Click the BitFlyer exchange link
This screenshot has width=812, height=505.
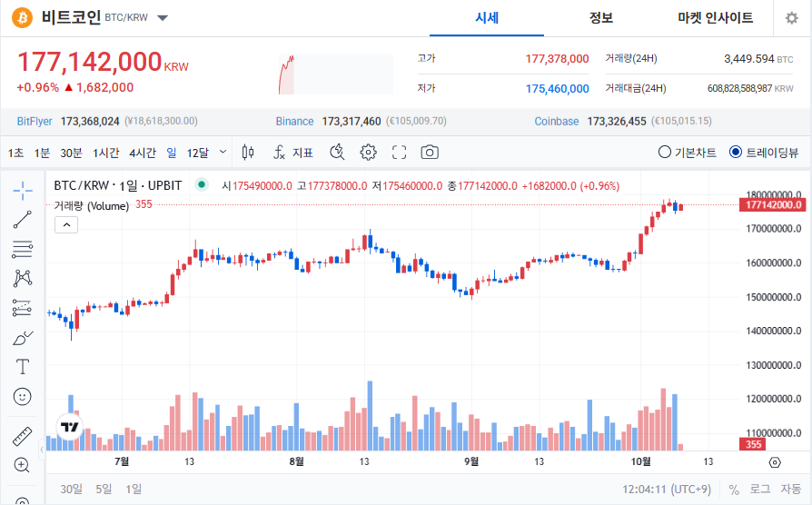pos(35,121)
